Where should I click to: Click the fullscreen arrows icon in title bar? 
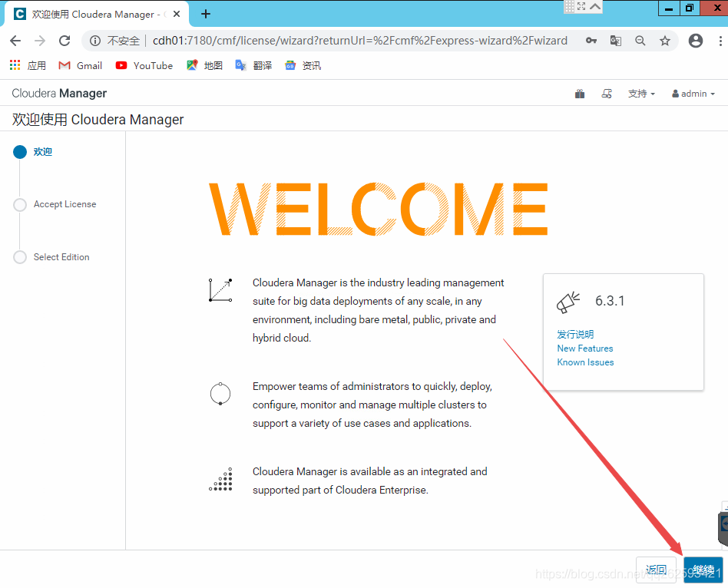[x=582, y=6]
